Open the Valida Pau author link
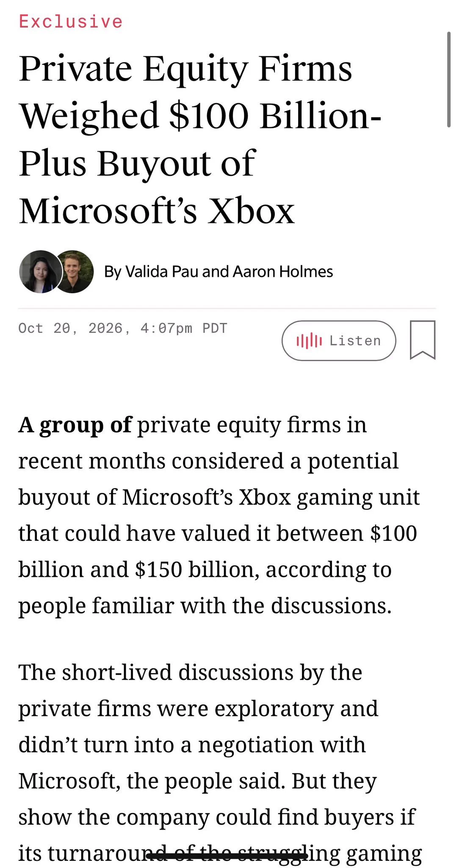This screenshot has height=868, width=454. click(162, 272)
